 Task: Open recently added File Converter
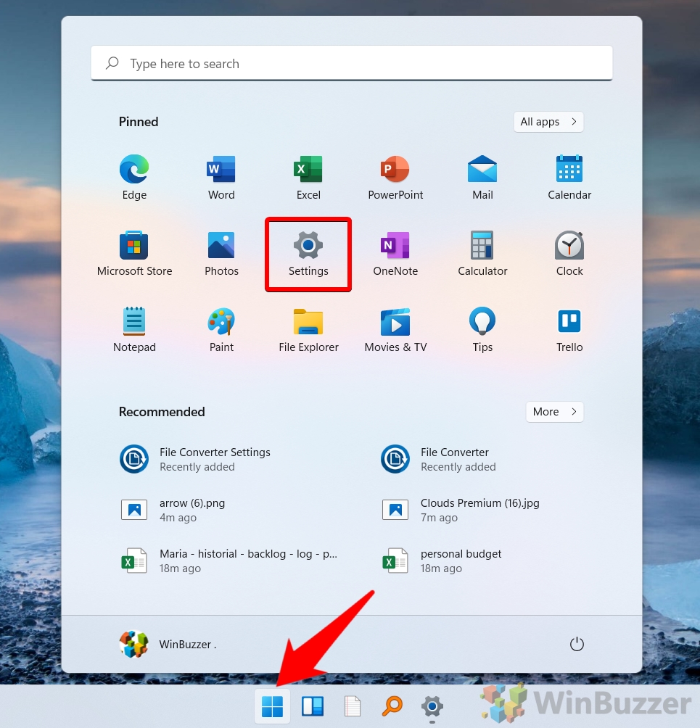438,459
